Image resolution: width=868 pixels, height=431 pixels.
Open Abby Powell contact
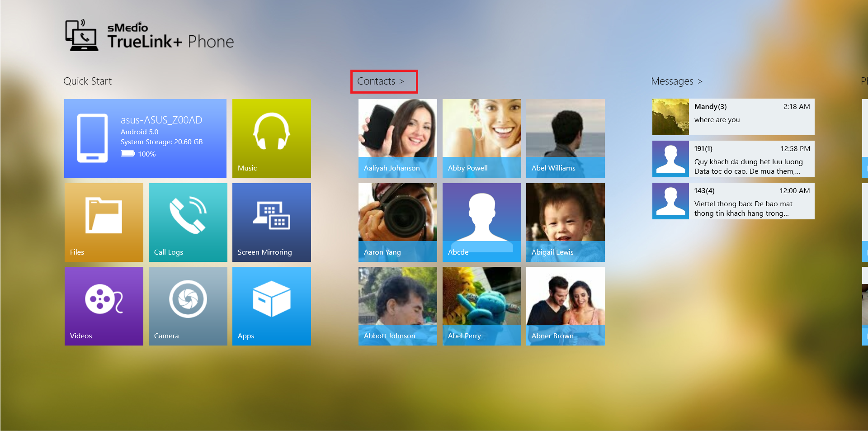click(x=481, y=138)
